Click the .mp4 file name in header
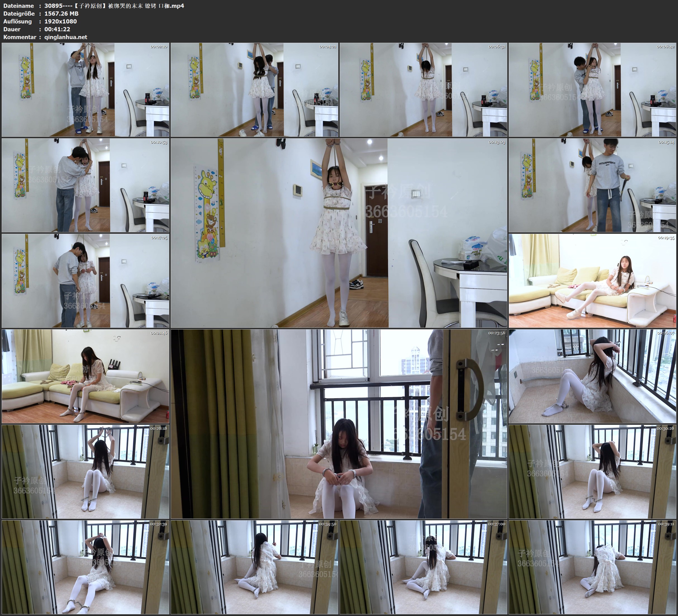 click(114, 6)
